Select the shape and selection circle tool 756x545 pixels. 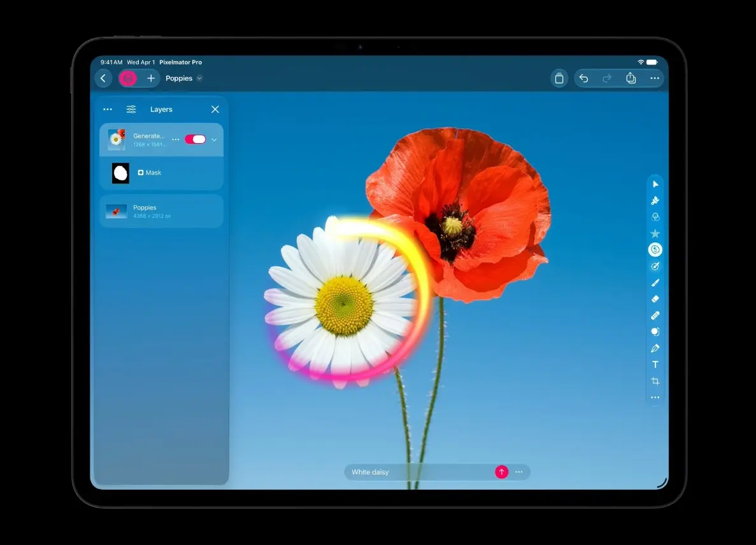pos(655,332)
